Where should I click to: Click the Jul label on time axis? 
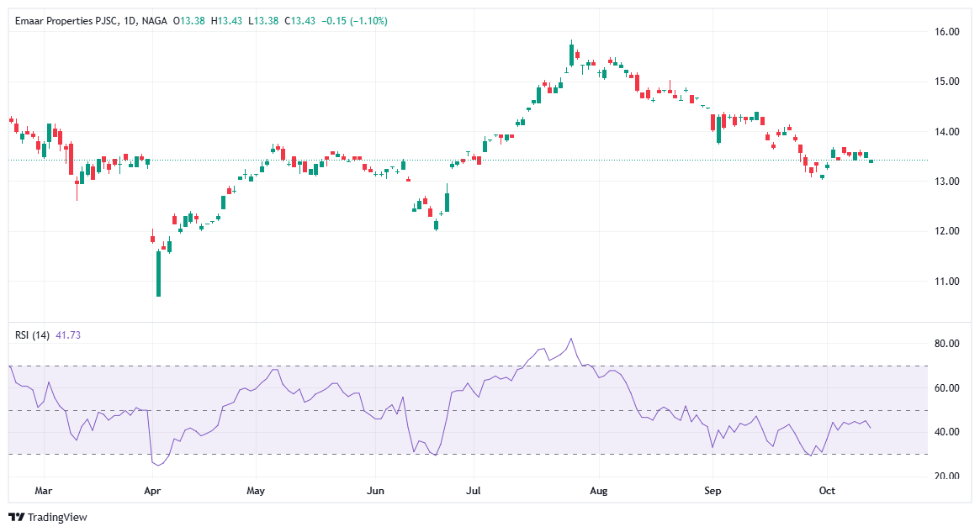(475, 491)
